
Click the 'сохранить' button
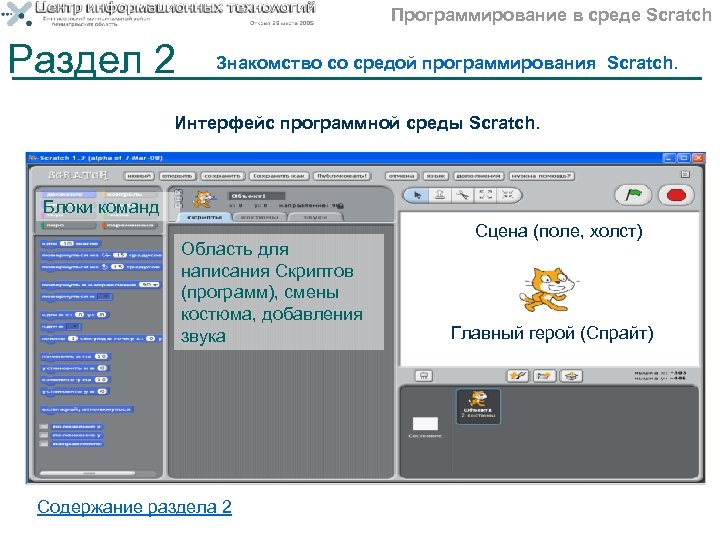tap(222, 176)
